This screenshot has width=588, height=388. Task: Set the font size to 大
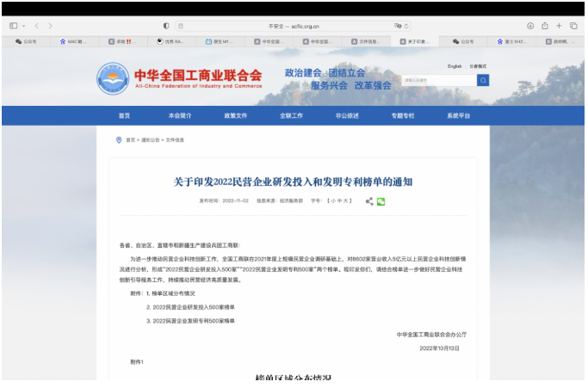tap(345, 201)
